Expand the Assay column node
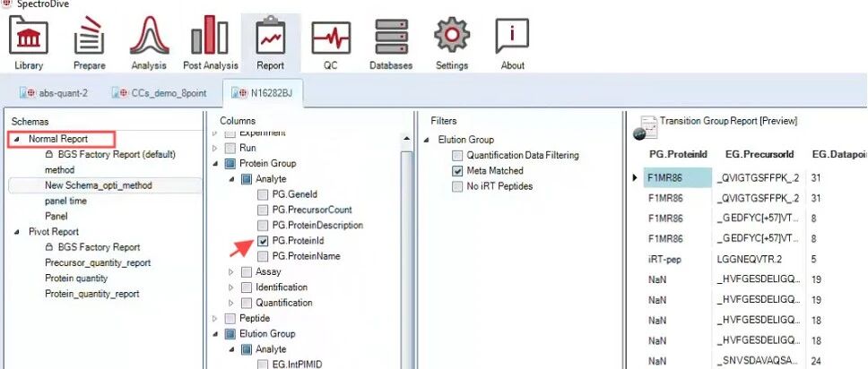The image size is (868, 369). tap(231, 272)
